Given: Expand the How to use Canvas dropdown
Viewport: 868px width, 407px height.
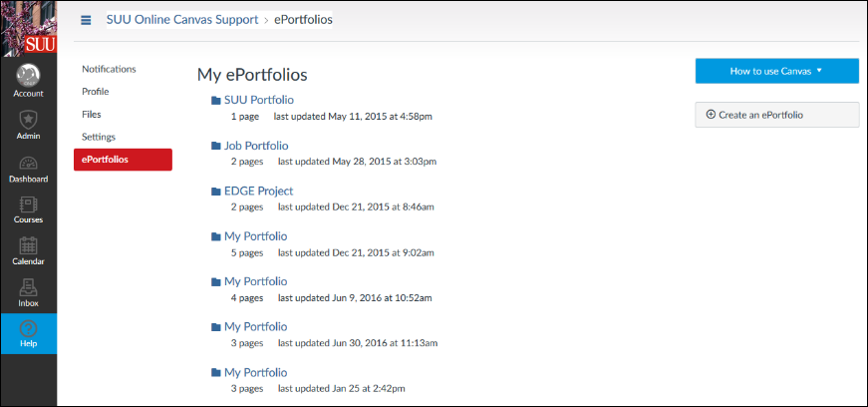Looking at the screenshot, I should pyautogui.click(x=776, y=71).
